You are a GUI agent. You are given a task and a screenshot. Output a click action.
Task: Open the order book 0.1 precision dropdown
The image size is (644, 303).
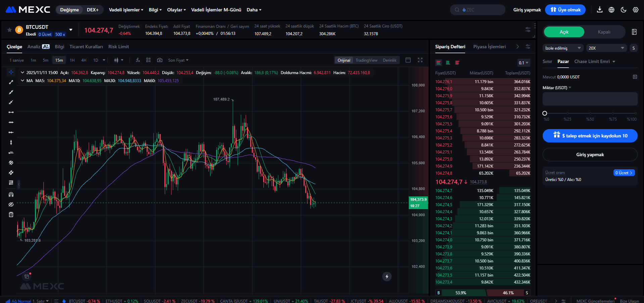click(x=524, y=63)
